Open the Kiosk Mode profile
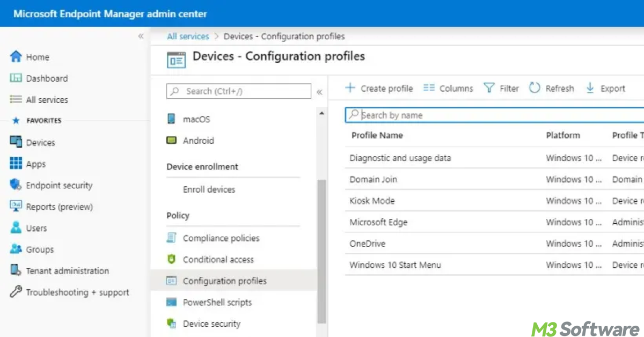Image resolution: width=644 pixels, height=337 pixels. pos(372,201)
